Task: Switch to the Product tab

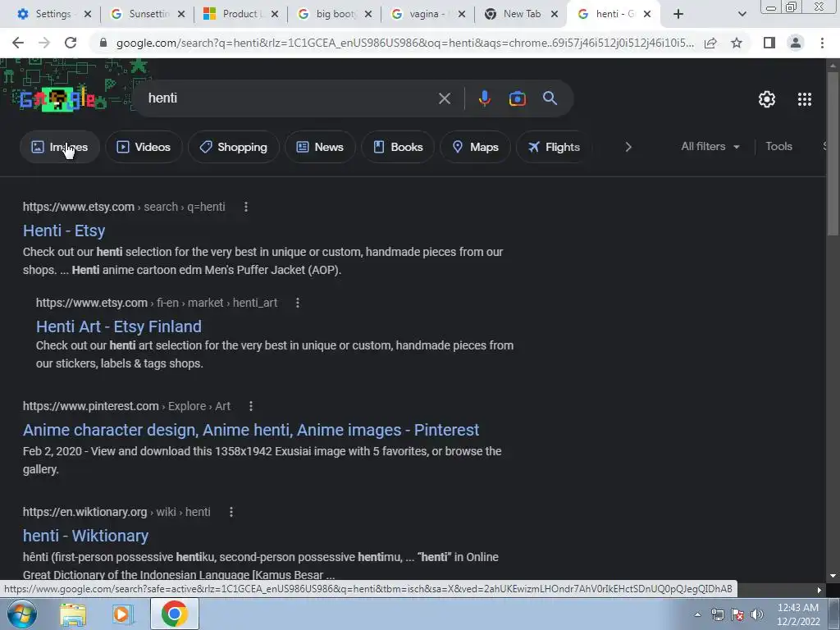Action: point(240,14)
